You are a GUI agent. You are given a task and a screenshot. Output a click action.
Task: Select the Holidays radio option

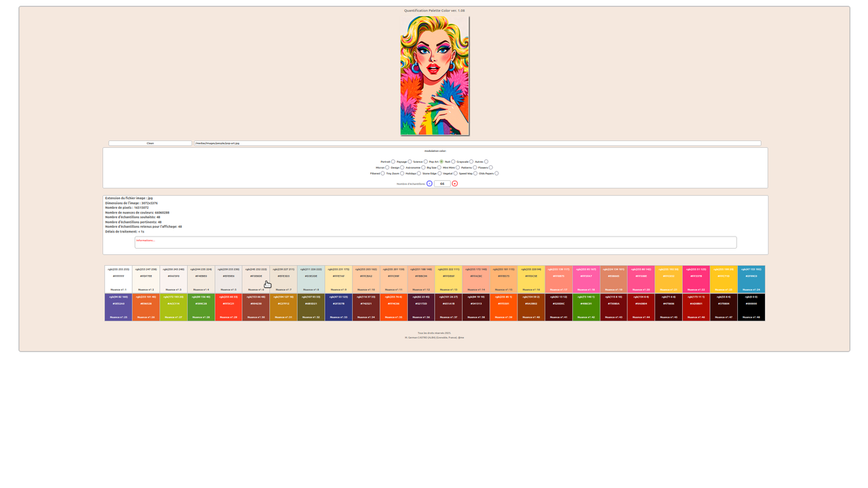coord(419,174)
